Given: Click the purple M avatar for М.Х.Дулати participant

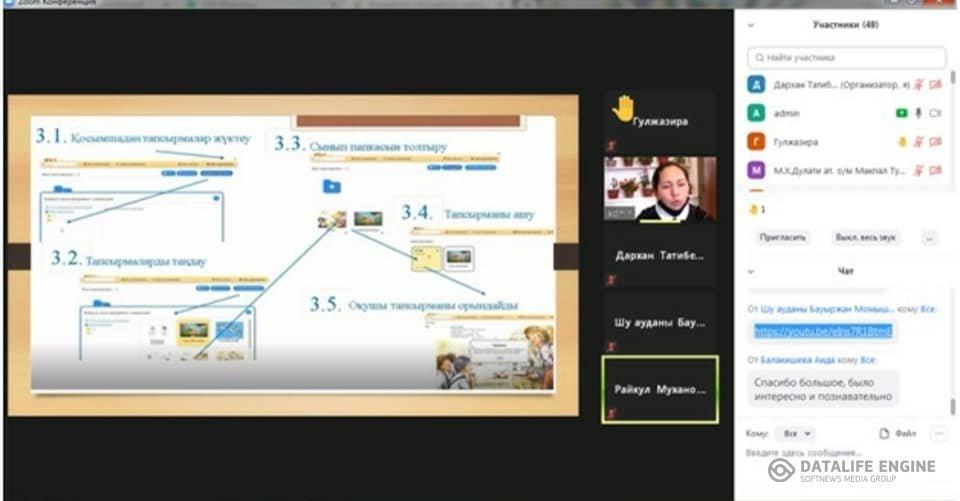Looking at the screenshot, I should click(x=757, y=170).
